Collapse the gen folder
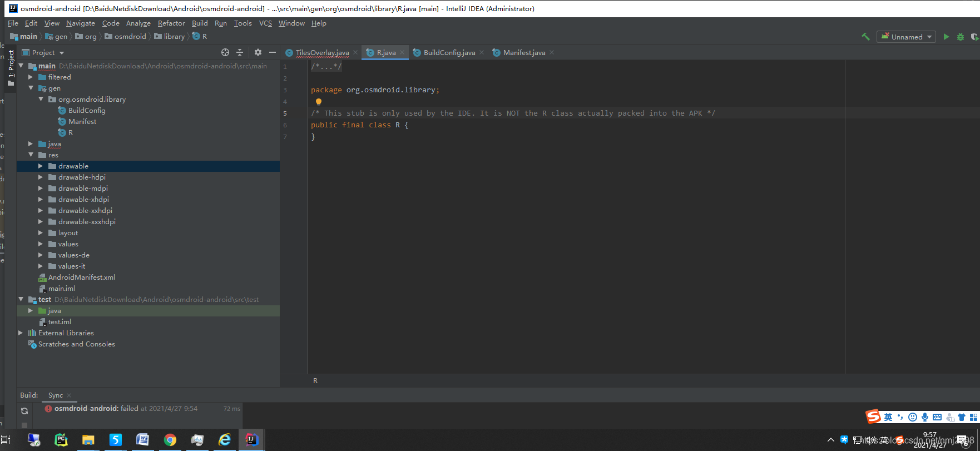This screenshot has width=980, height=451. tap(31, 88)
